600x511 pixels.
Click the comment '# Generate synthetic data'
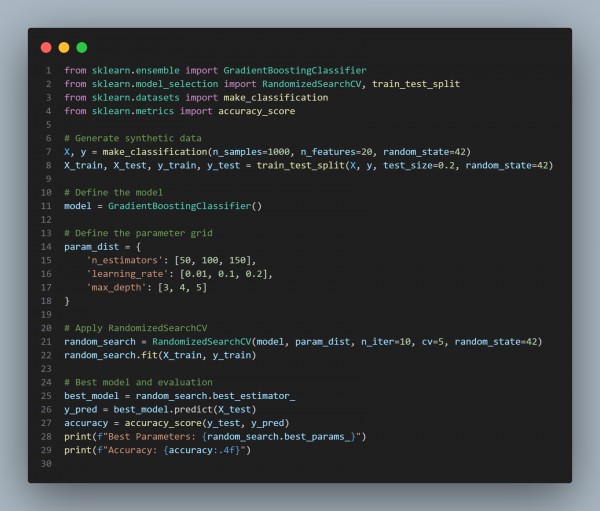pyautogui.click(x=133, y=138)
